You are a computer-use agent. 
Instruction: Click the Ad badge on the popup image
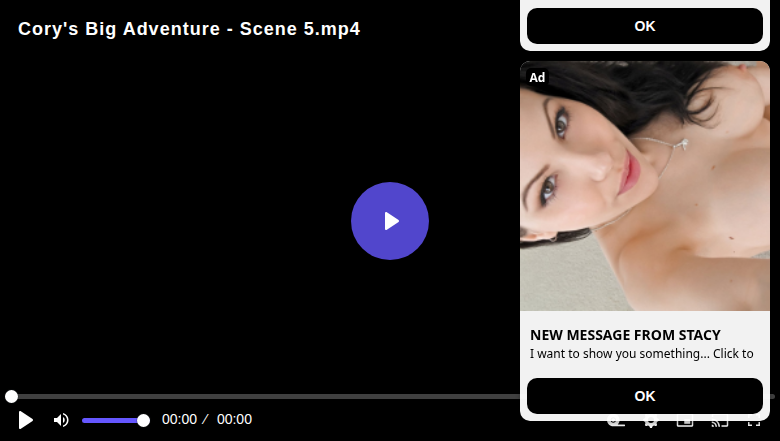click(537, 78)
